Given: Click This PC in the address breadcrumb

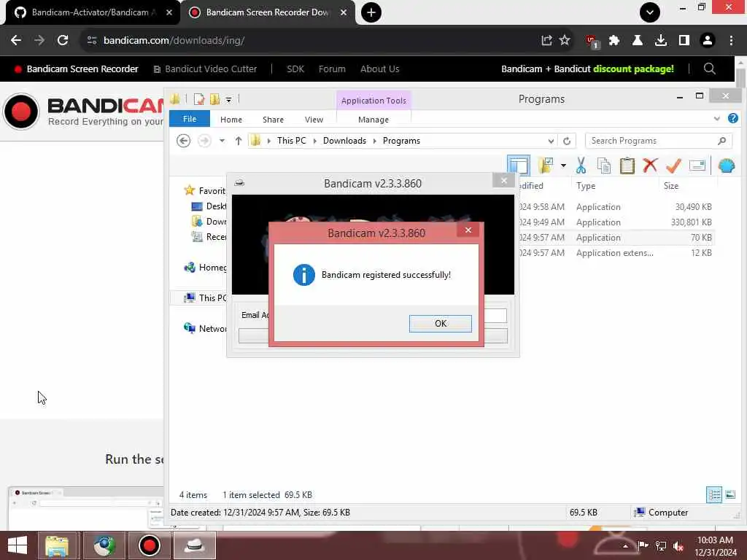Looking at the screenshot, I should click(292, 141).
